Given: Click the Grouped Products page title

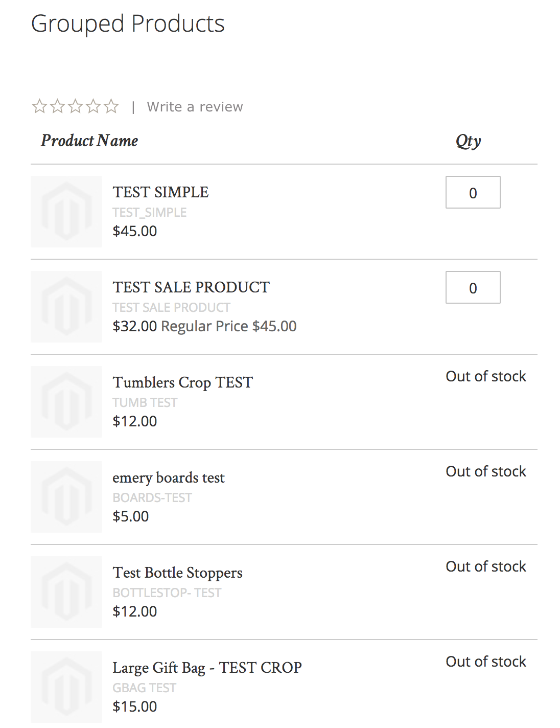Looking at the screenshot, I should 128,24.
